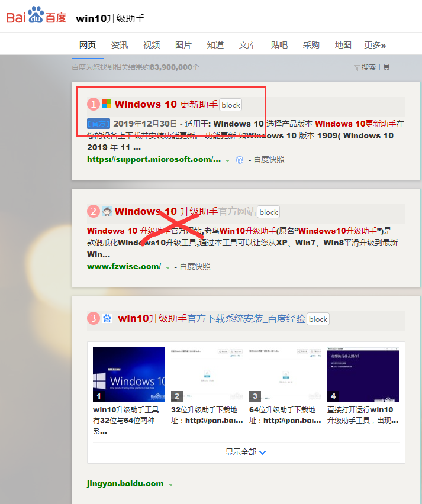Viewport: 422px width, 504px height.
Task: Expand 显示全部 to show all steps
Action: (246, 452)
